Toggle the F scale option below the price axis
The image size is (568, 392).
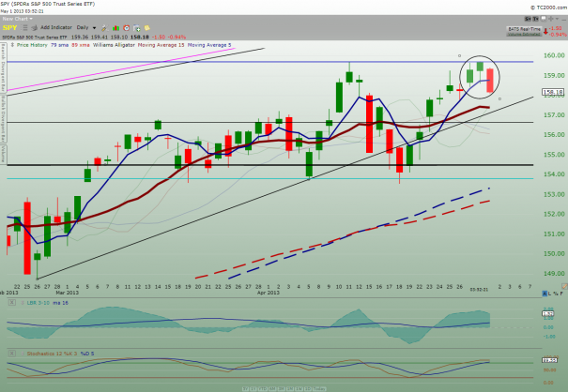(561, 294)
